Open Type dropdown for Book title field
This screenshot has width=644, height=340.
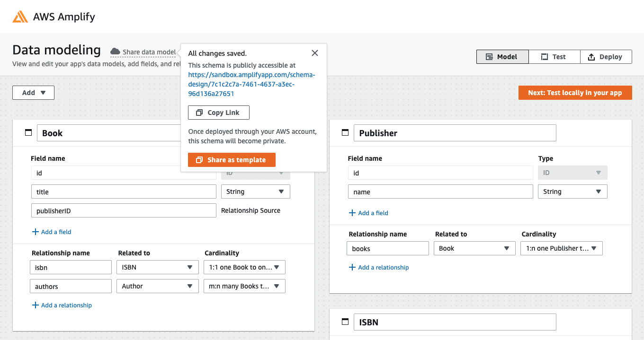(x=256, y=192)
